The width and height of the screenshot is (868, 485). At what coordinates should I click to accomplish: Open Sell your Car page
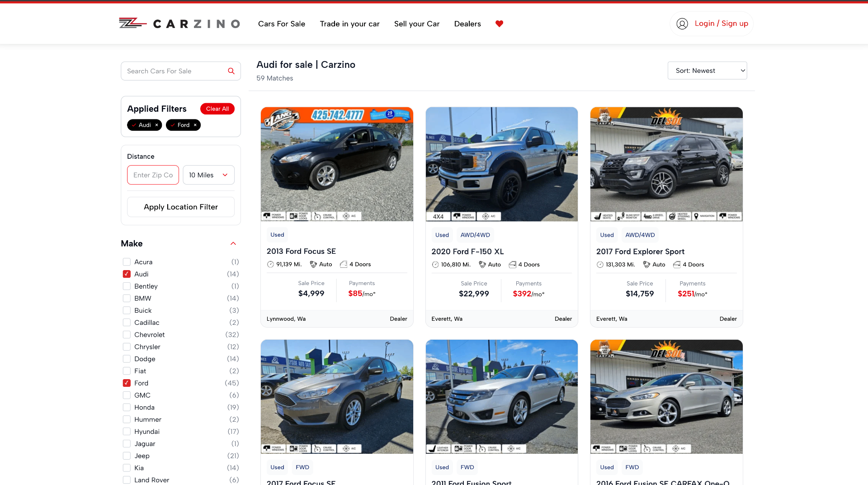click(x=416, y=24)
